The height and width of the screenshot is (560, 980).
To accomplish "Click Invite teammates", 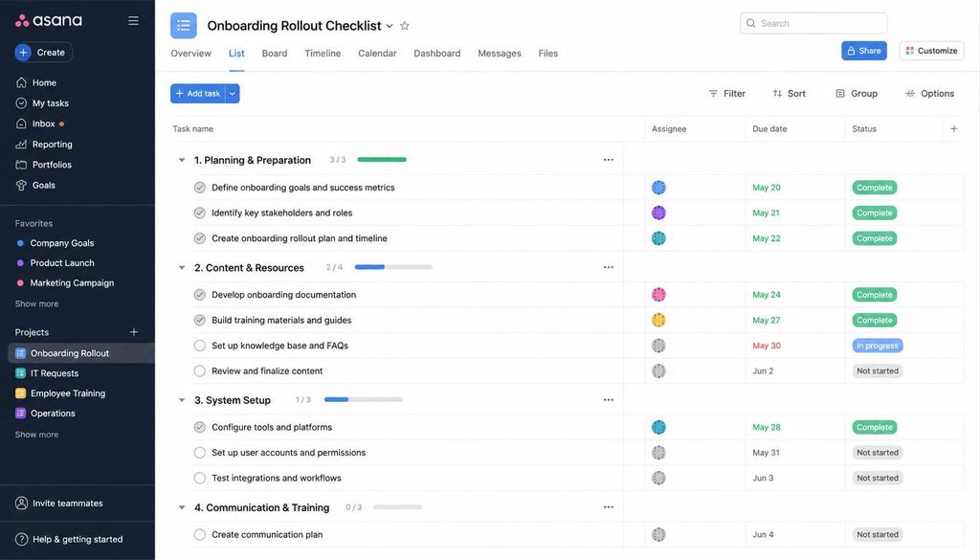I will 58,504.
